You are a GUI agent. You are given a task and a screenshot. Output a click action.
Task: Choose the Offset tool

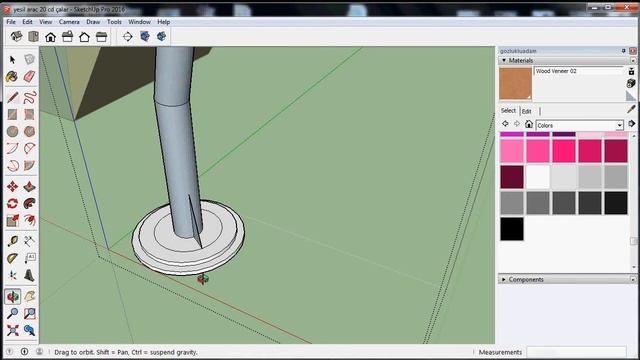tap(29, 220)
